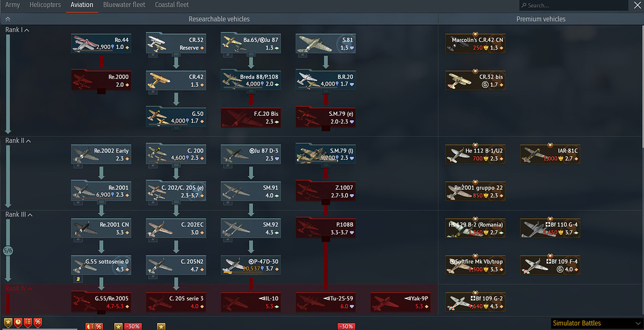Select the locked G.55/Re.2005 vehicle
644x330 pixels.
point(101,302)
